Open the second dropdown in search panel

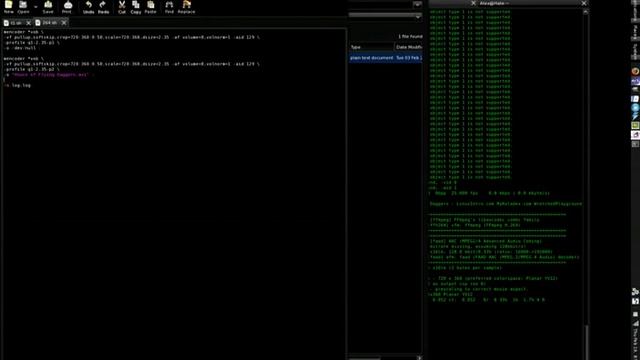418,16
